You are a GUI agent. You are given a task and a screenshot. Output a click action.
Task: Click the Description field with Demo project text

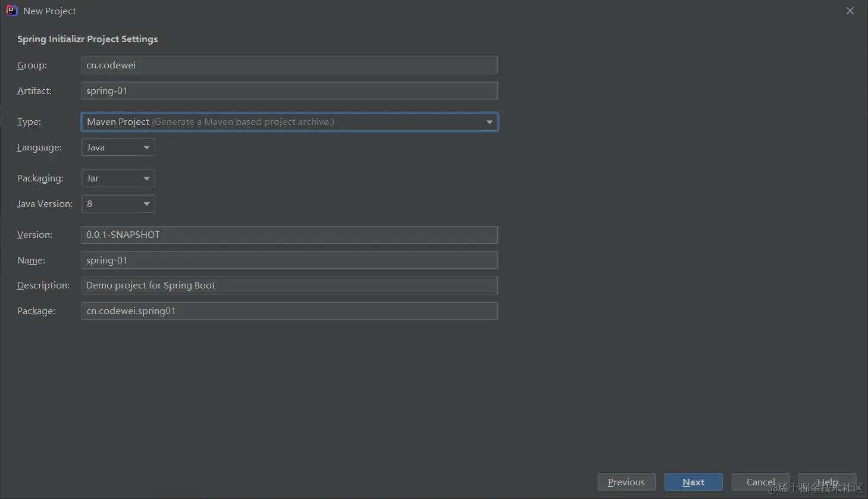click(x=290, y=285)
